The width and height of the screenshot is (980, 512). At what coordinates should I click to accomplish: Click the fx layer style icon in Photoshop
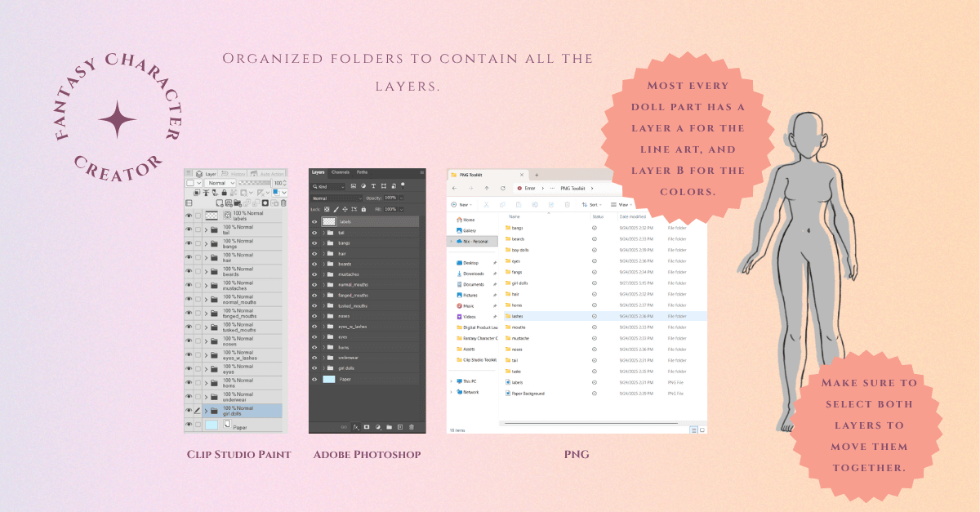pyautogui.click(x=355, y=426)
